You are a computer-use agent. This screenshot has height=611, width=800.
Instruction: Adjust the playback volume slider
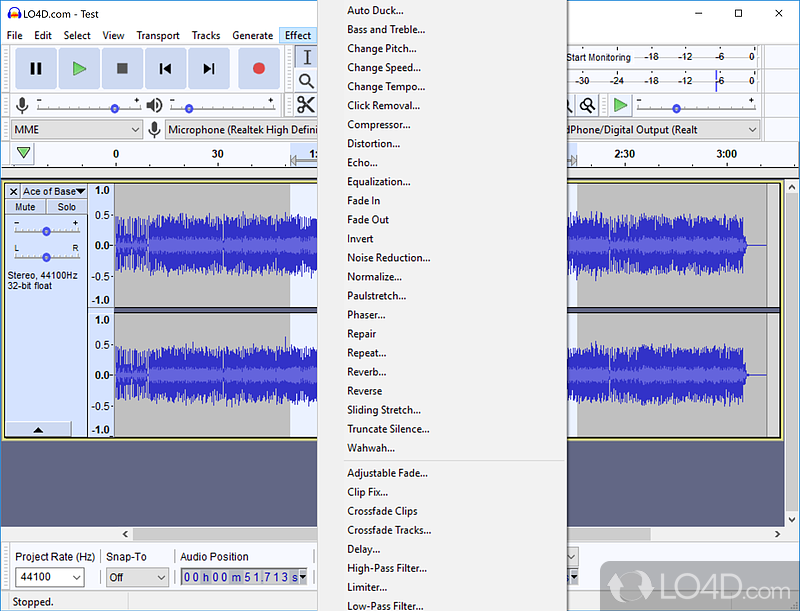click(189, 108)
